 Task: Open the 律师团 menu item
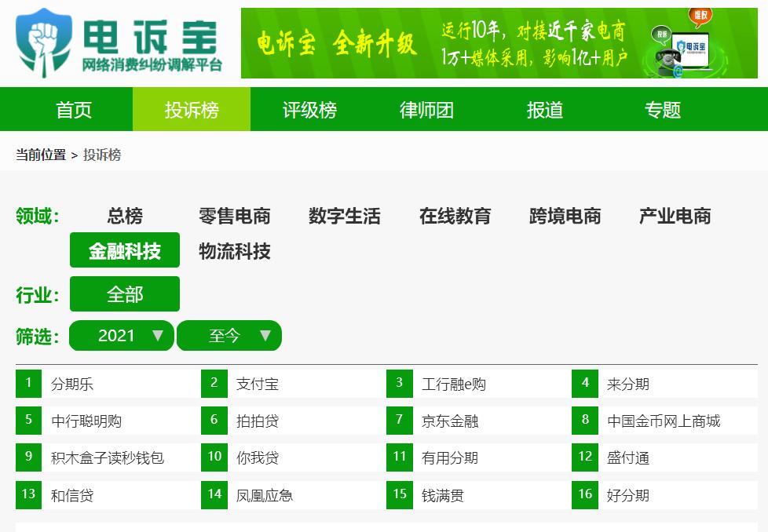pos(424,109)
